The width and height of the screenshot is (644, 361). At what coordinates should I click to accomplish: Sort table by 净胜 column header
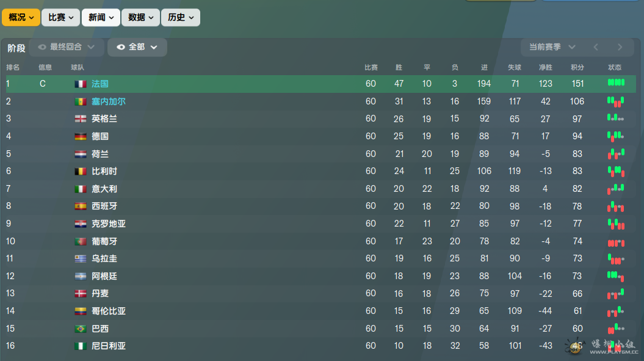546,67
